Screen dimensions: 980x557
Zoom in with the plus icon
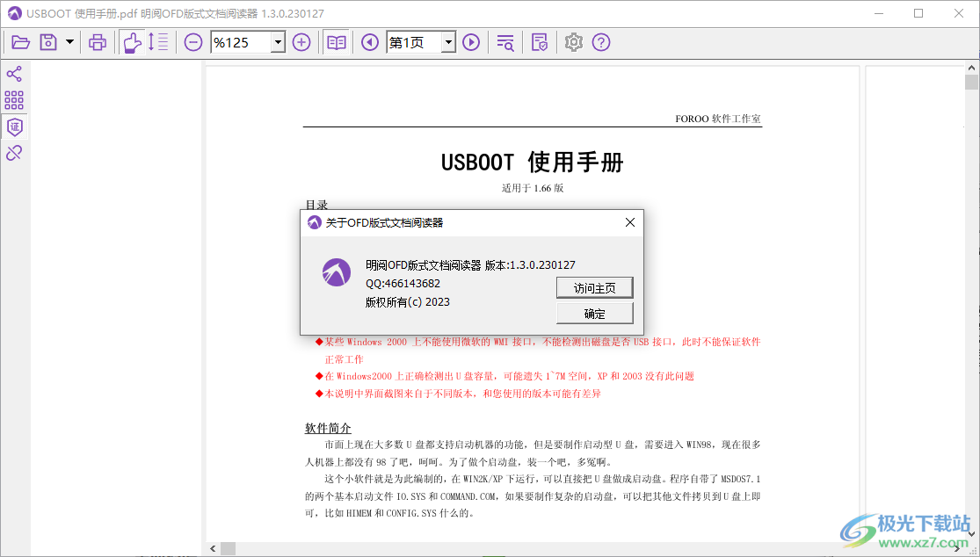click(301, 42)
